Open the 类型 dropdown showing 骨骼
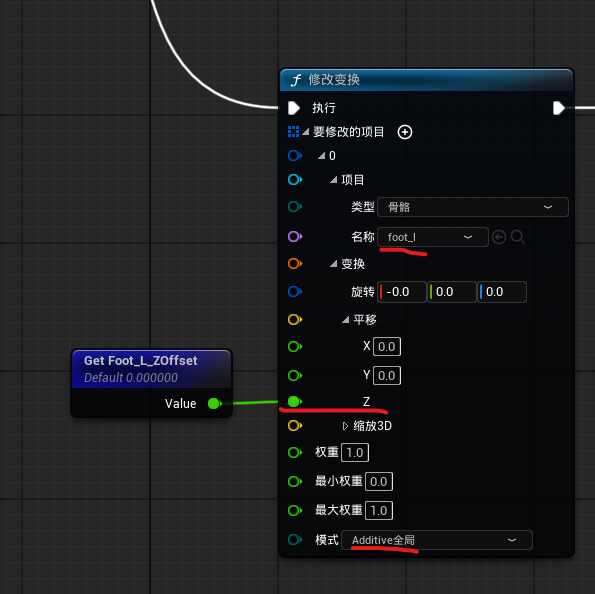The height and width of the screenshot is (594, 595). pyautogui.click(x=473, y=207)
